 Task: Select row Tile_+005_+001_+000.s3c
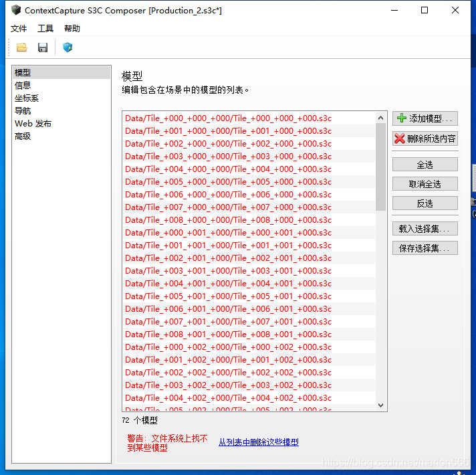(249, 296)
